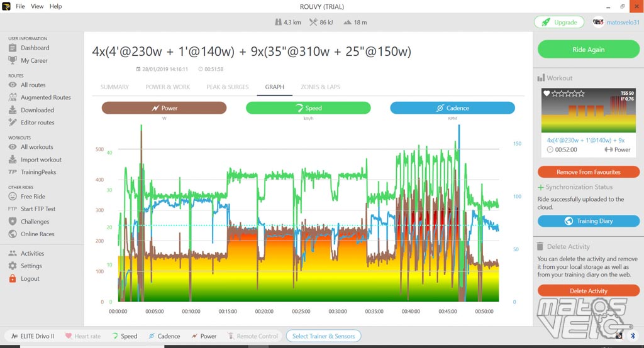
Task: Toggle the Power graph series
Action: pos(164,108)
